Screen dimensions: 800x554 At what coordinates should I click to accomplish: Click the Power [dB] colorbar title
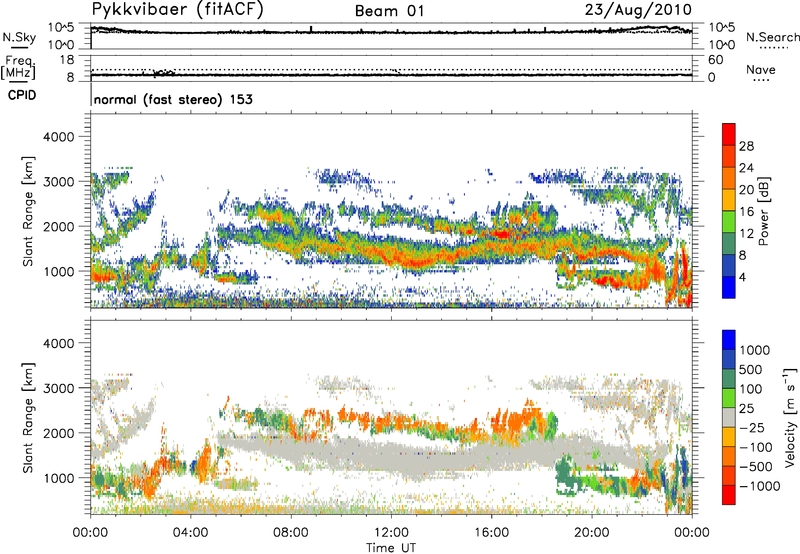coord(764,212)
